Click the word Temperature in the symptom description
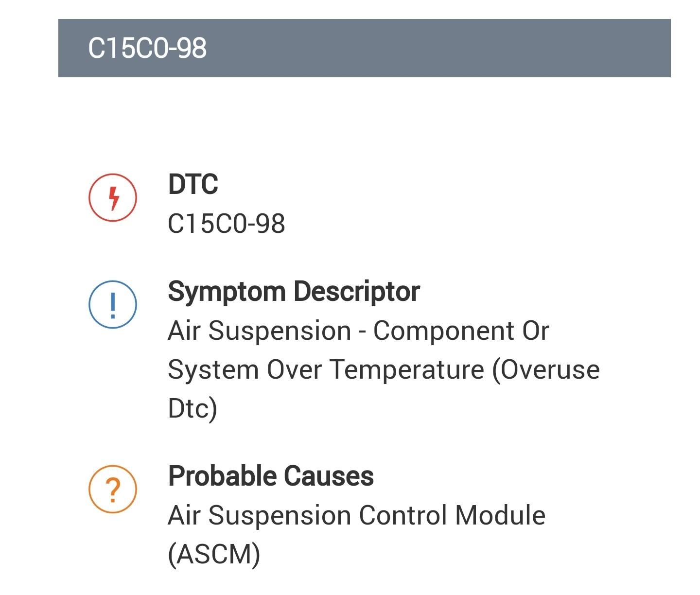 pos(407,370)
